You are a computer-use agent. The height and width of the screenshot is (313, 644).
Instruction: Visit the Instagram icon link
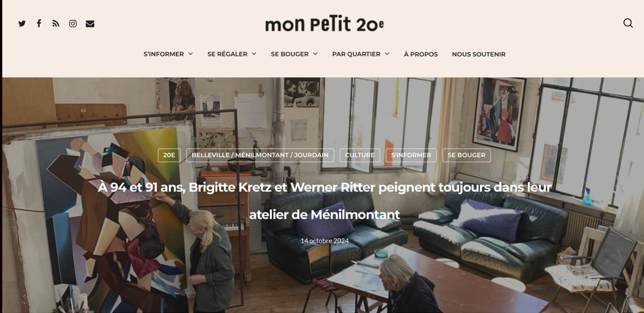[73, 24]
